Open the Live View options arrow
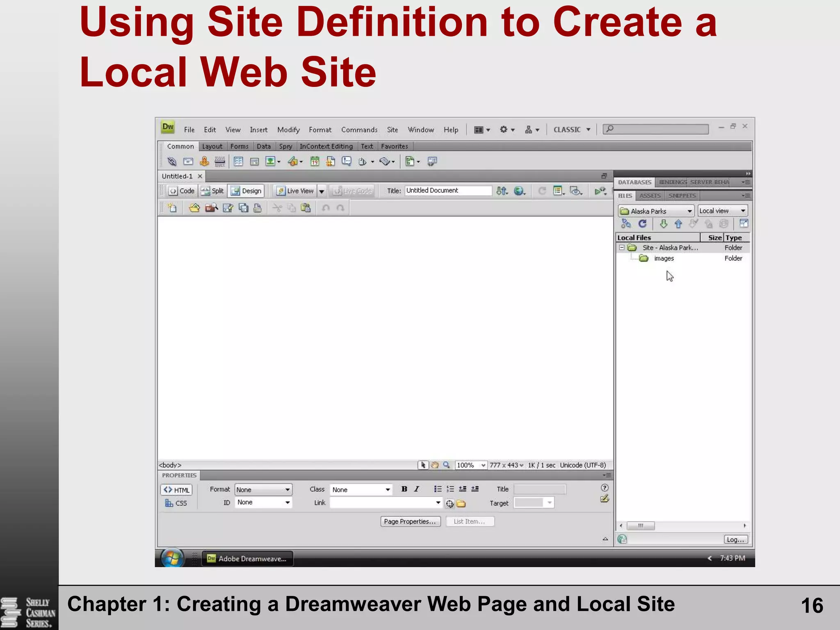 pyautogui.click(x=322, y=191)
